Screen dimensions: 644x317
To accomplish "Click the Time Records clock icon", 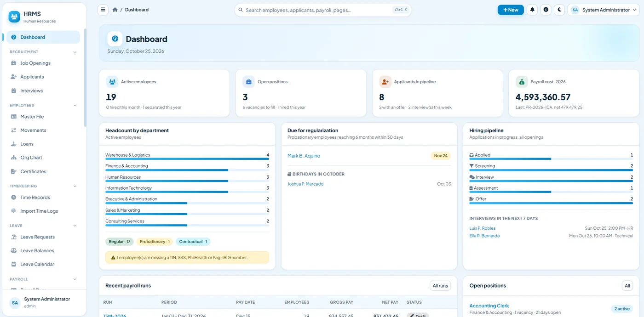I will coord(14,198).
